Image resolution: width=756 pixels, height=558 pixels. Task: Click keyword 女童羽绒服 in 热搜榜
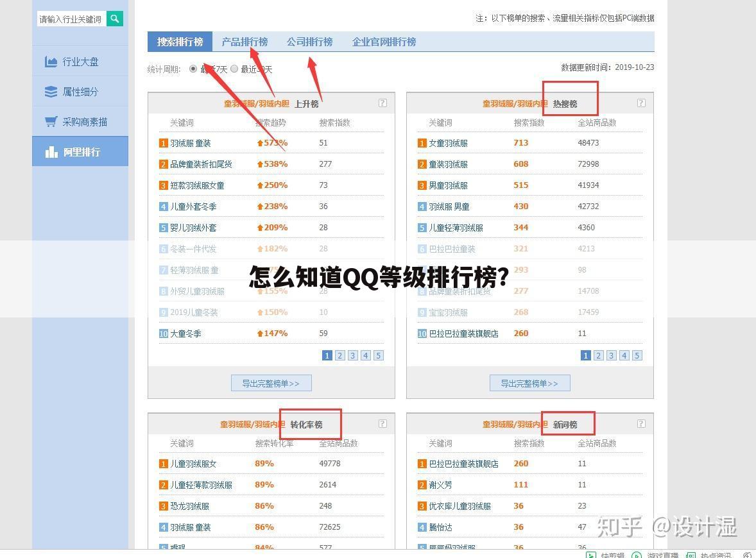point(449,143)
